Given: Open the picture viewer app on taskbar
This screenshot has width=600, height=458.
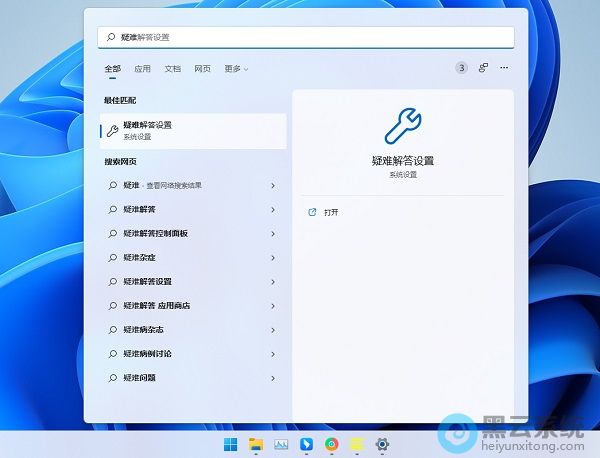Looking at the screenshot, I should click(x=281, y=444).
